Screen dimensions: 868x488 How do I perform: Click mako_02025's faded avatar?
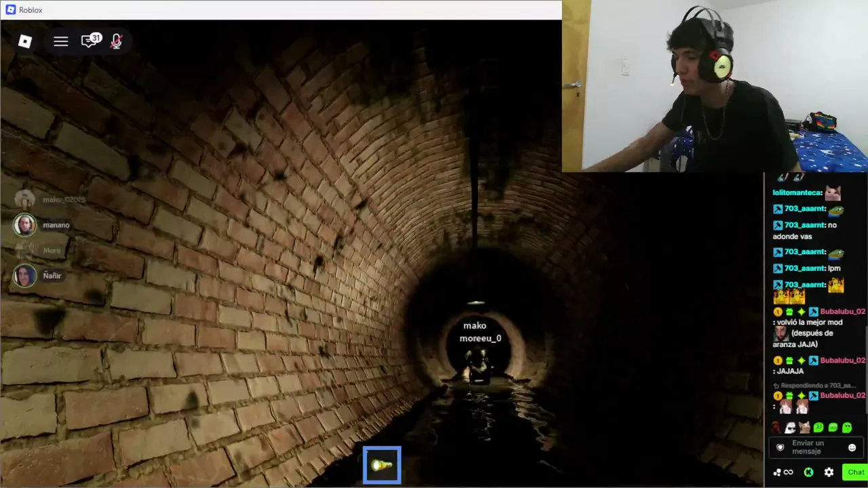tap(25, 199)
